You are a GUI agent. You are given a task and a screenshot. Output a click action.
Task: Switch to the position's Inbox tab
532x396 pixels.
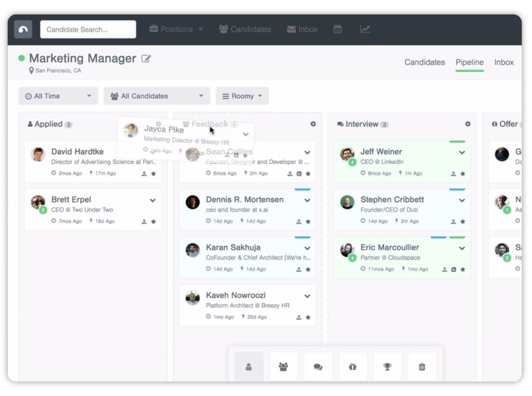point(504,62)
